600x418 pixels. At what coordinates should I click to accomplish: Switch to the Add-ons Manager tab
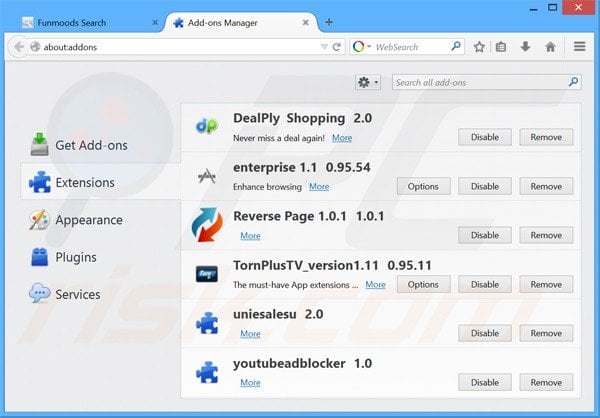point(241,23)
